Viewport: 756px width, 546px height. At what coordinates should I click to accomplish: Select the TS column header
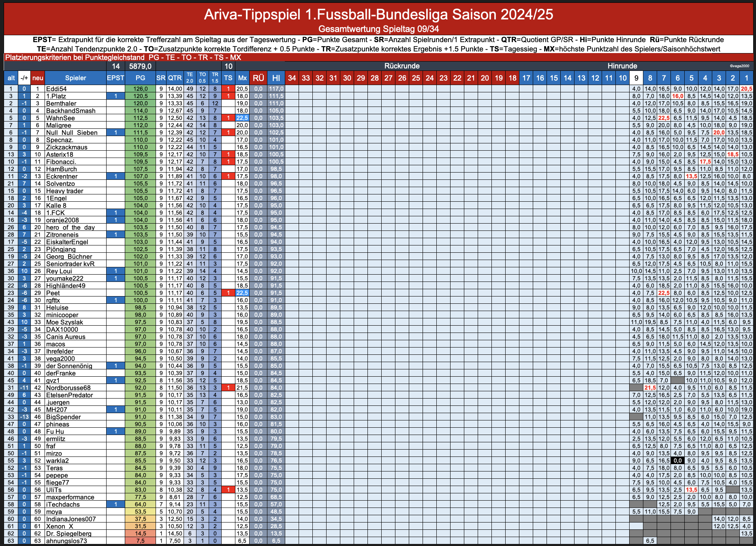[229, 78]
